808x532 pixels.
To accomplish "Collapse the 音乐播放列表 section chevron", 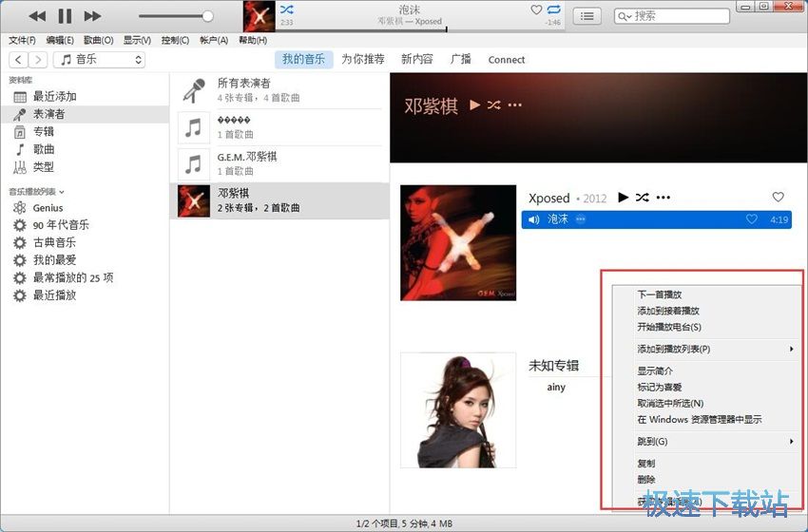I will point(62,192).
